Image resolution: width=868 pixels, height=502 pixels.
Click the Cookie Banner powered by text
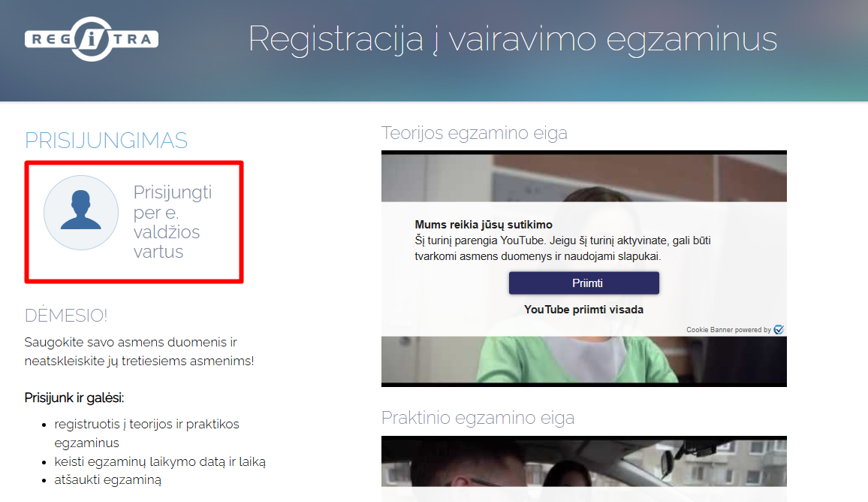728,330
